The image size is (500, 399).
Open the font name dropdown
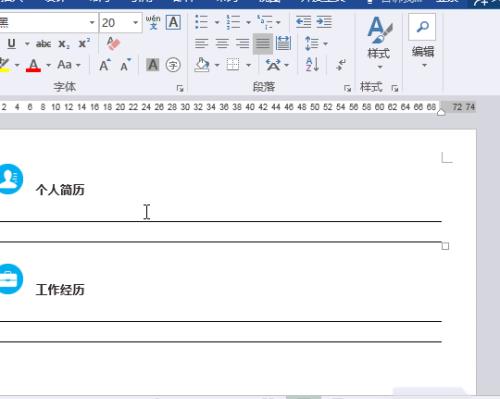(x=92, y=22)
